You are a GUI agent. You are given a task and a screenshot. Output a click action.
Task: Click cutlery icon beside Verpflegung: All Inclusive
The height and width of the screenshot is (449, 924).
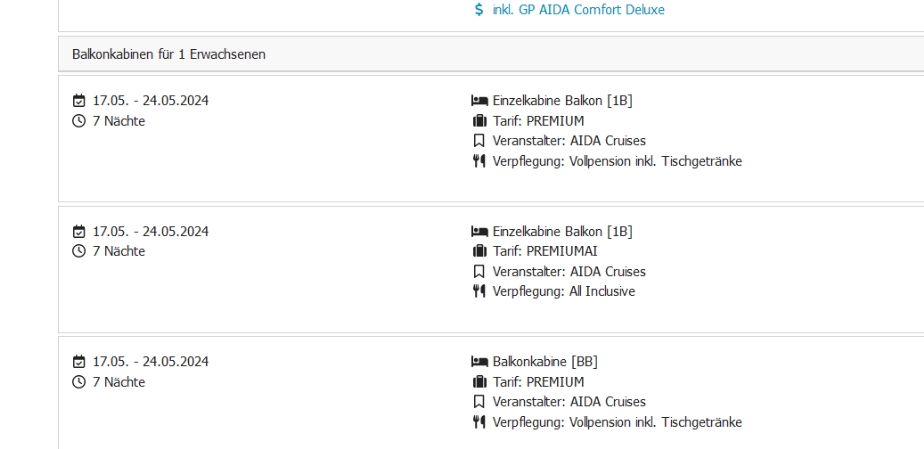479,292
